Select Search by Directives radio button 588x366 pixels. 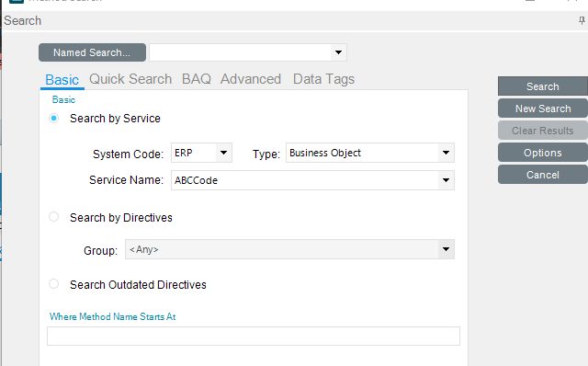[x=53, y=217]
